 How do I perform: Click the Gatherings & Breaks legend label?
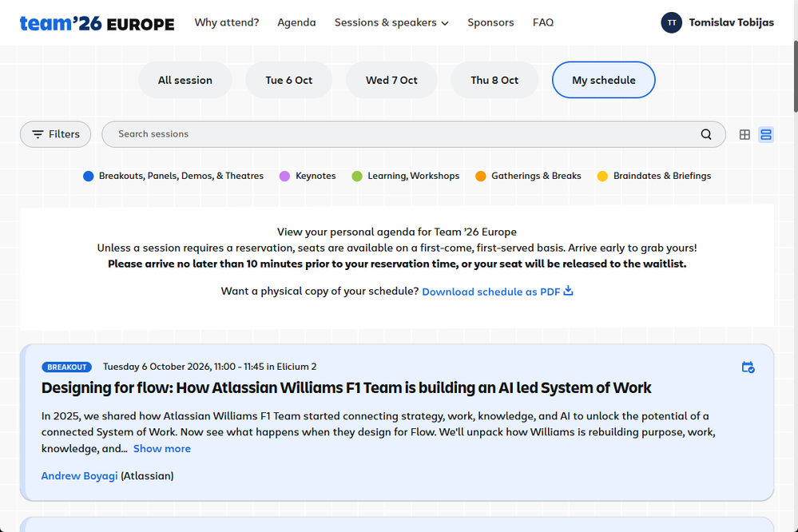(536, 177)
